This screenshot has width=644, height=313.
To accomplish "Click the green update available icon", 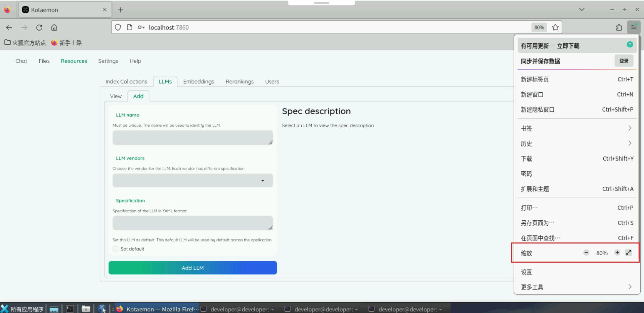I will [630, 44].
